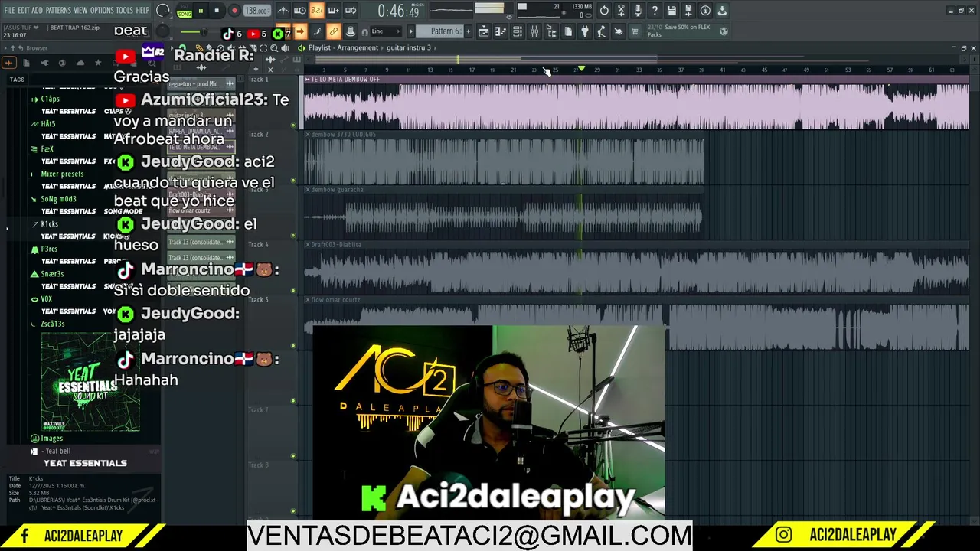Select the browser files tab icon
The image size is (980, 551).
26,63
